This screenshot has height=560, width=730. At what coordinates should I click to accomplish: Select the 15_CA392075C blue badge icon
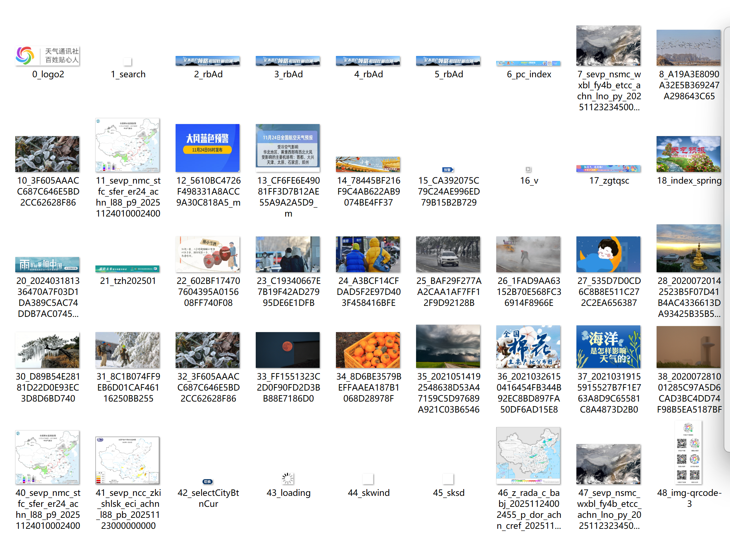click(448, 170)
